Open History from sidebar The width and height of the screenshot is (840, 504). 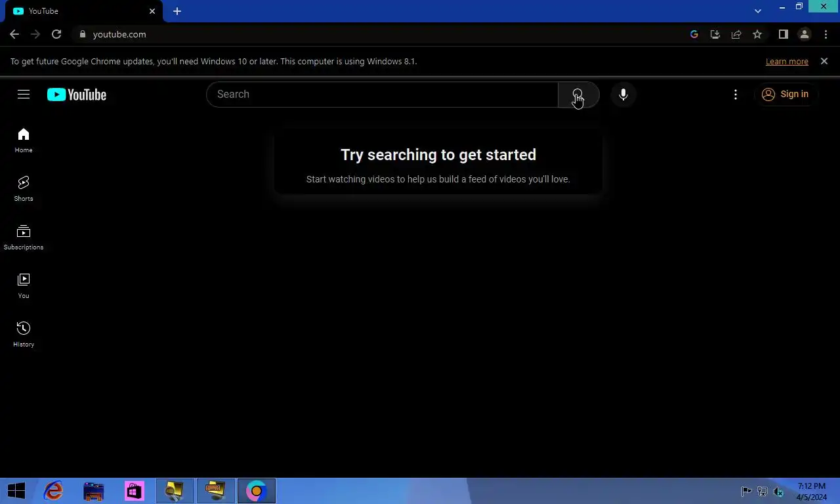[24, 335]
